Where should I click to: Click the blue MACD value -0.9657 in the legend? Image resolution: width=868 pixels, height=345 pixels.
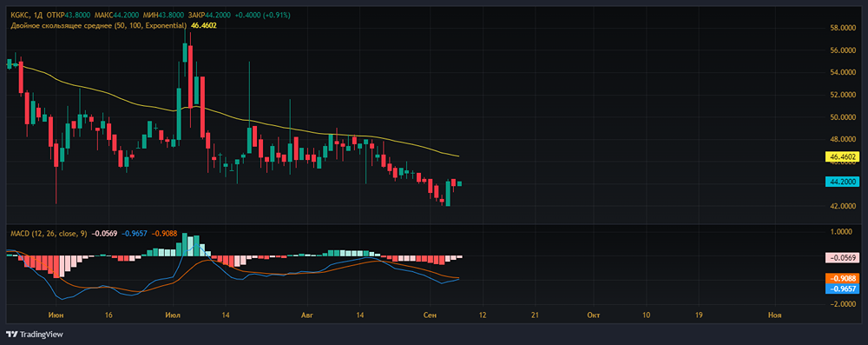pyautogui.click(x=134, y=234)
